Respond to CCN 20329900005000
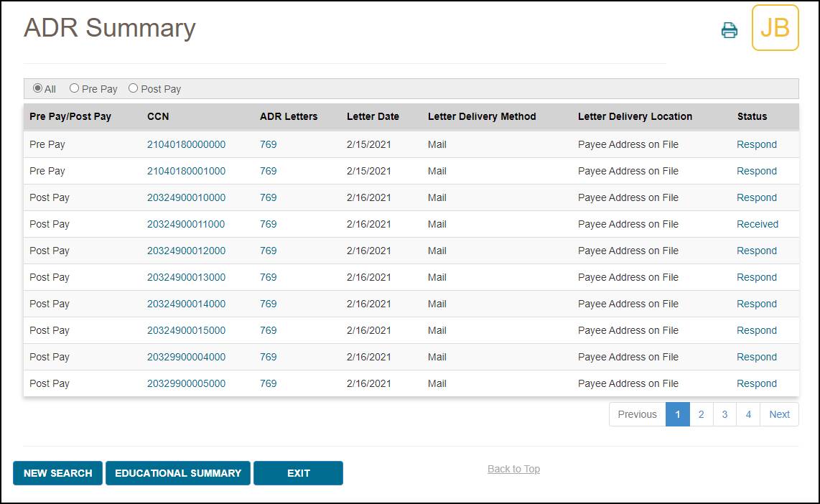This screenshot has height=504, width=820. [756, 383]
